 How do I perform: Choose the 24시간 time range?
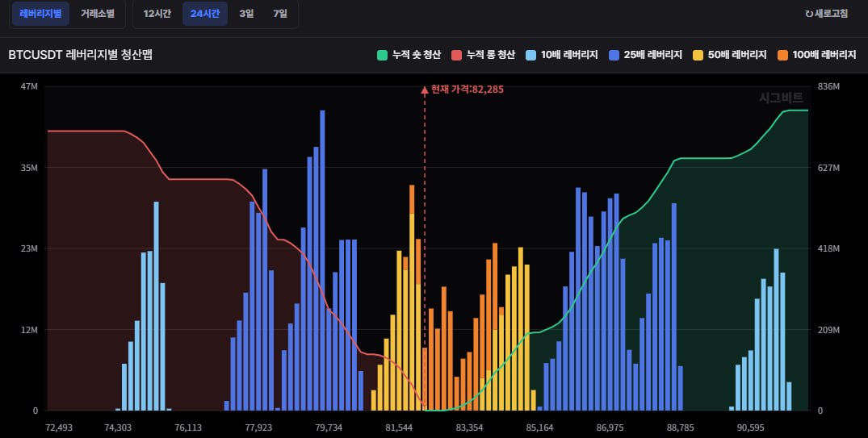(x=205, y=13)
